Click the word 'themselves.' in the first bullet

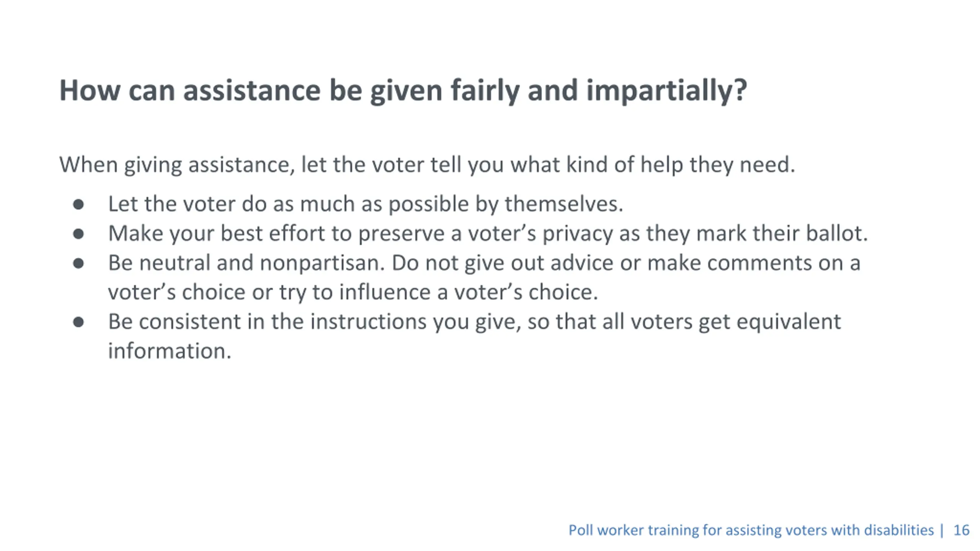click(x=564, y=204)
